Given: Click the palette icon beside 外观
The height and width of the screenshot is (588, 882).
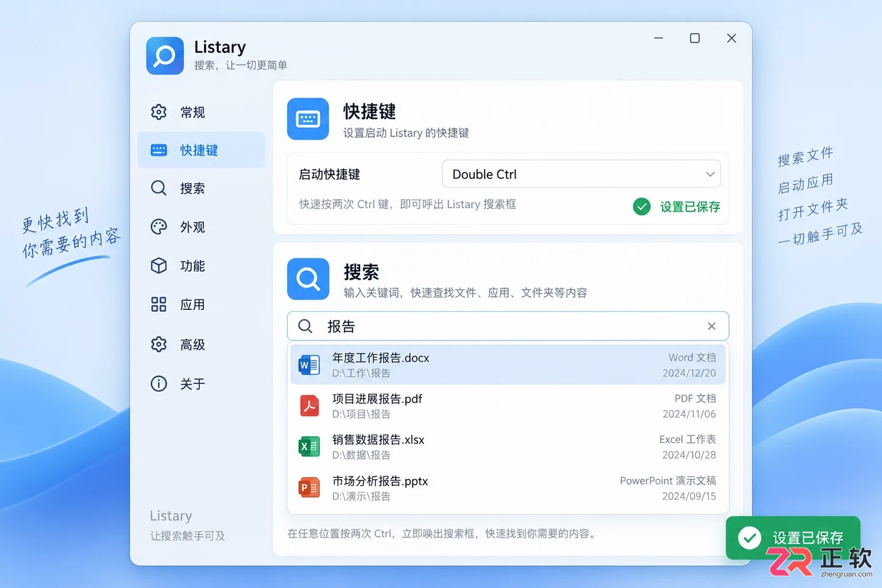Looking at the screenshot, I should pos(159,227).
